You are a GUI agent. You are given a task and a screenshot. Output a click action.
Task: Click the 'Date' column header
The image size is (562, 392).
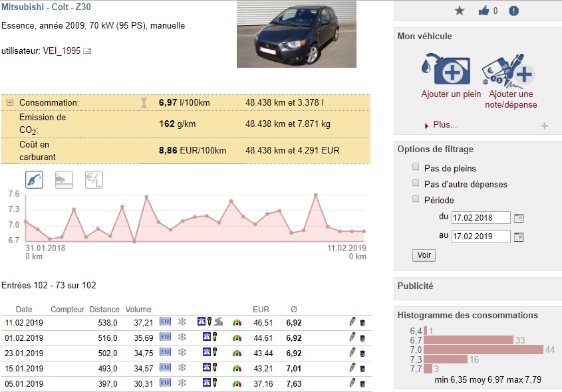pos(24,310)
